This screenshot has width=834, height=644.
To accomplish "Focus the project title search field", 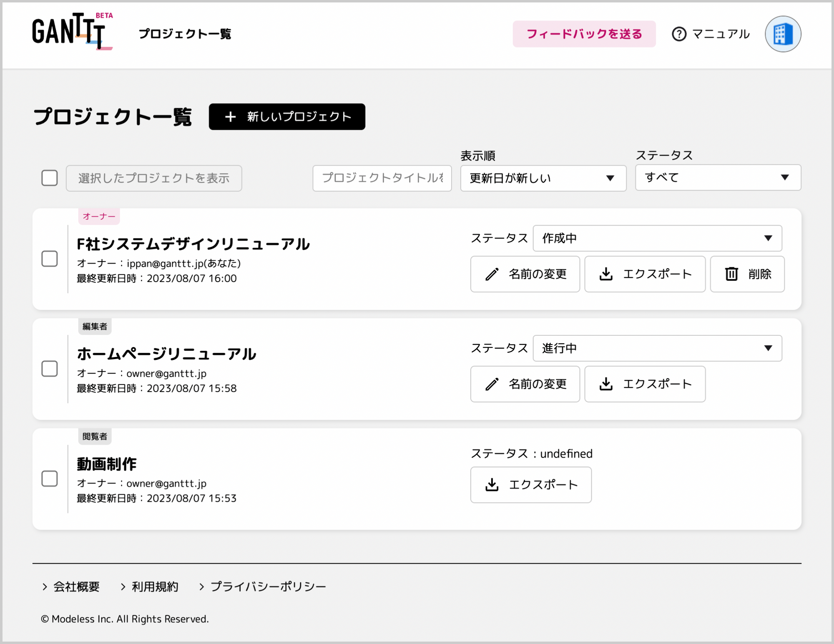I will click(382, 178).
